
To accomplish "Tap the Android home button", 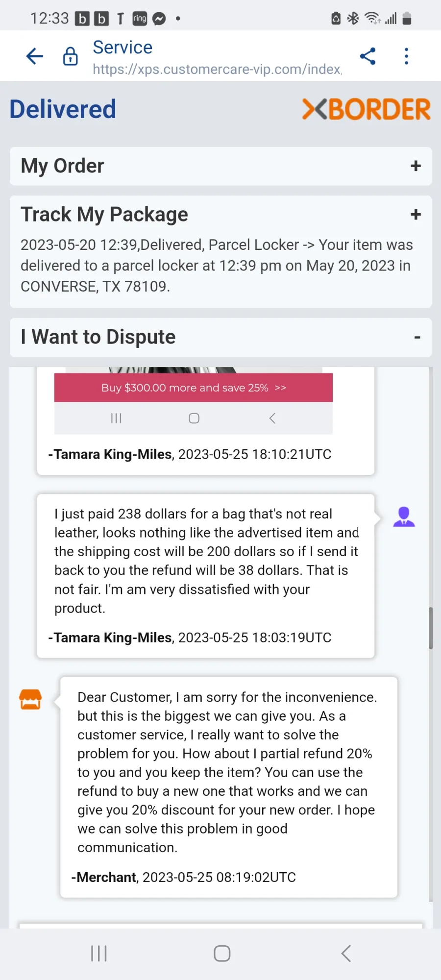I will pos(222,954).
